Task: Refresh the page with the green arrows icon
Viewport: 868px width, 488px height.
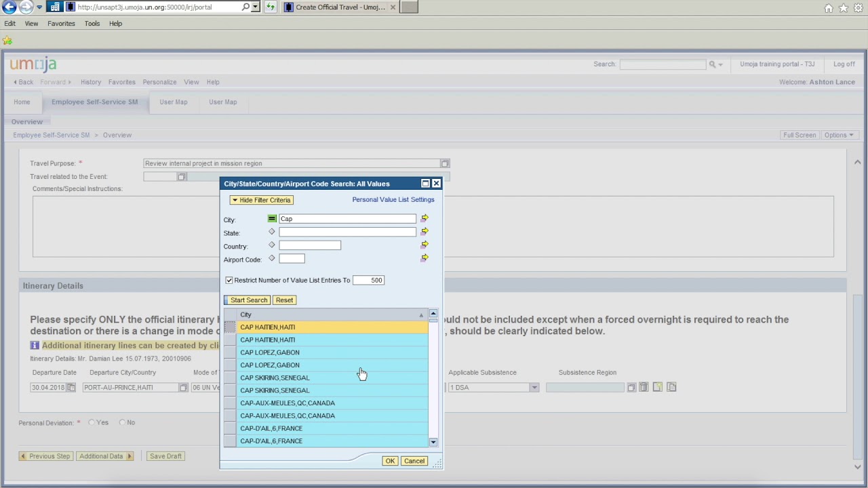Action: click(270, 7)
